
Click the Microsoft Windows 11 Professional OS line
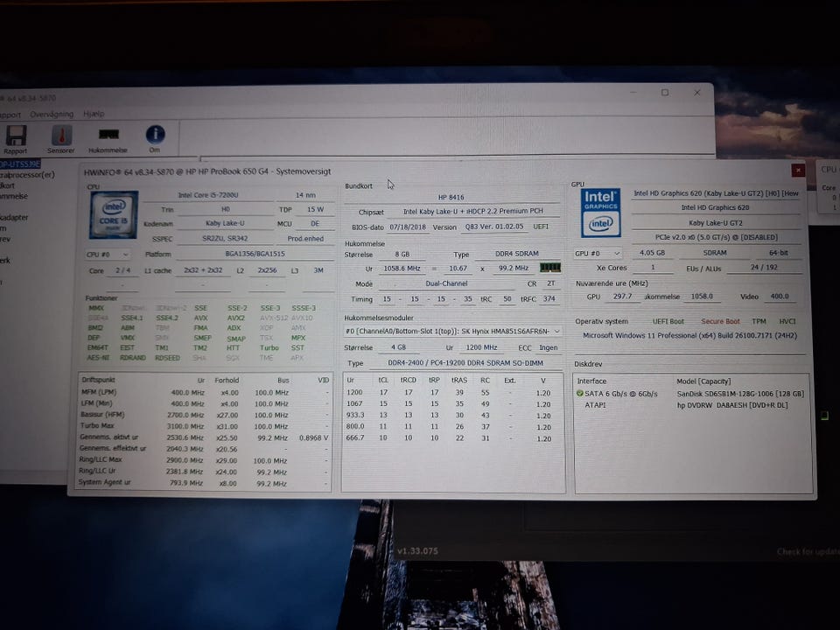[x=689, y=336]
